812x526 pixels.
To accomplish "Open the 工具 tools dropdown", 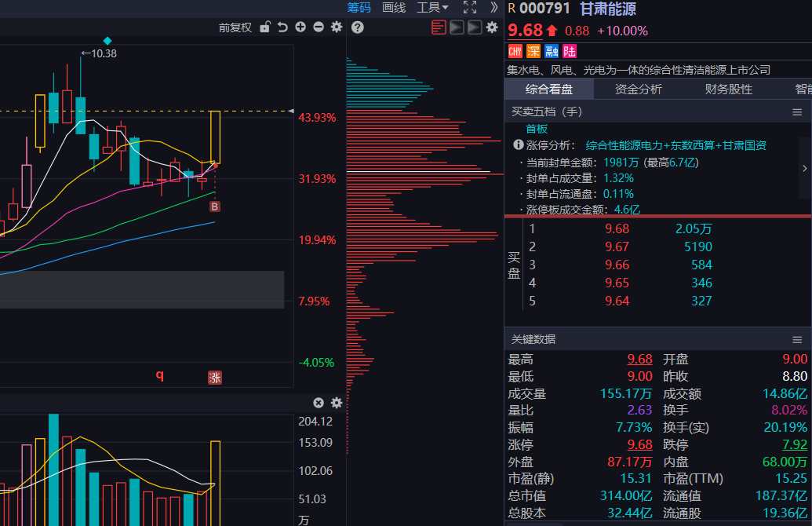I will click(432, 7).
